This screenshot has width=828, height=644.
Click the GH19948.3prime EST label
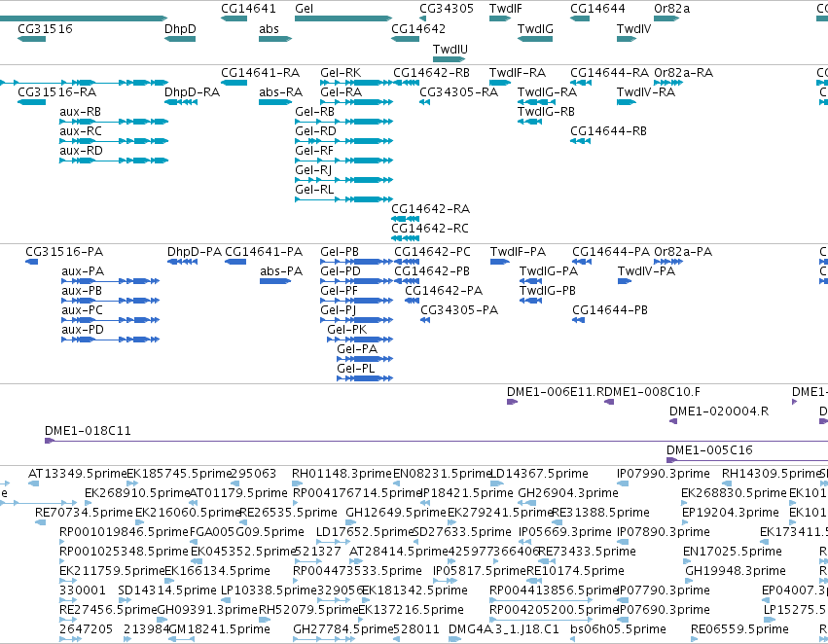click(x=735, y=571)
